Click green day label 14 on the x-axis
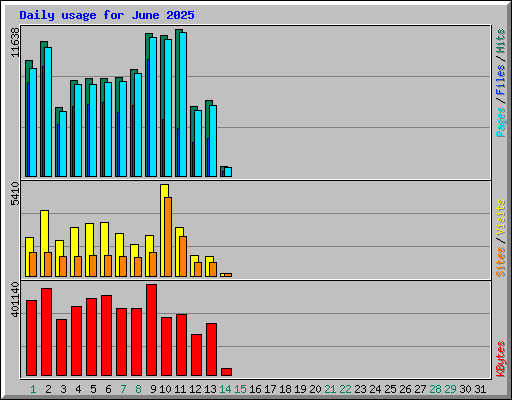The image size is (512, 400). pos(225,389)
